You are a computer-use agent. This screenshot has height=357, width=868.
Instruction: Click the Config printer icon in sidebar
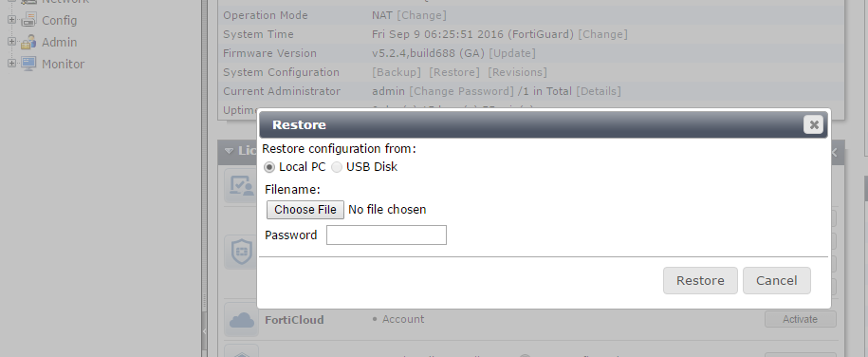click(x=28, y=20)
